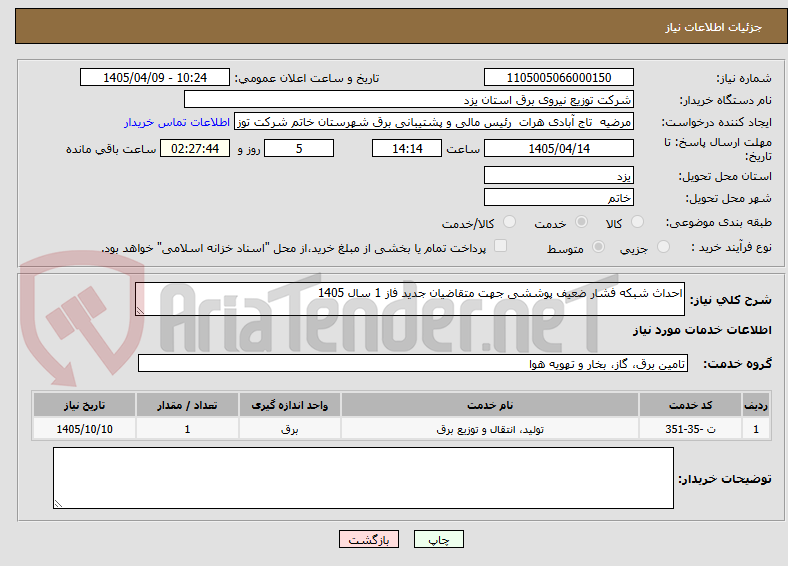Click the نوع فرآیند خرید label
Image resolution: width=788 pixels, height=566 pixels.
point(731,247)
